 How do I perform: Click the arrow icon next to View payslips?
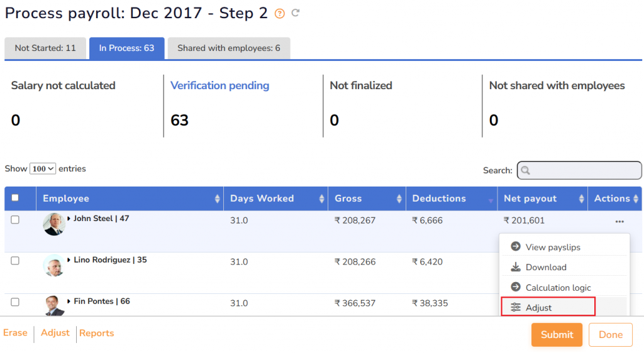[516, 247]
